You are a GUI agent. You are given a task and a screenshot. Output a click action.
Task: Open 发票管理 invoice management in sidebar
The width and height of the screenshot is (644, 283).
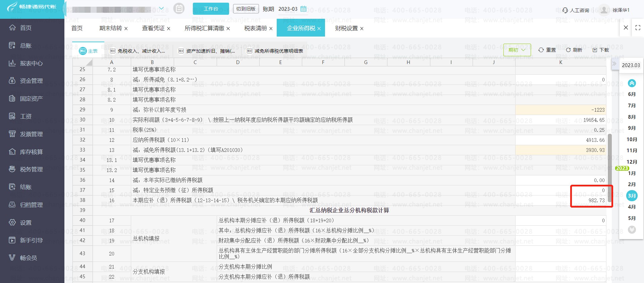(x=25, y=134)
